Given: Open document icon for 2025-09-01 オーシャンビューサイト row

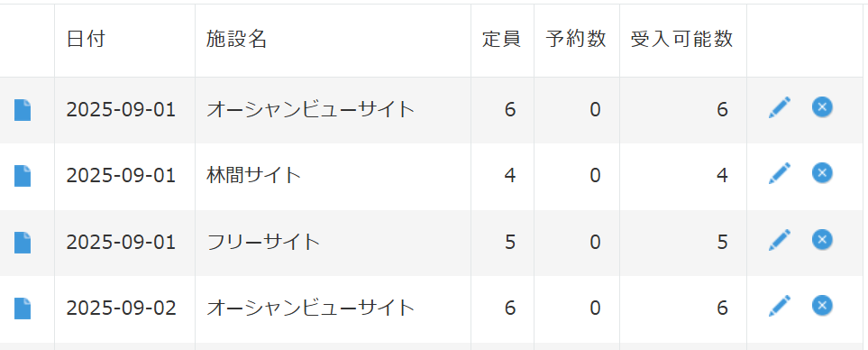Looking at the screenshot, I should pyautogui.click(x=23, y=110).
